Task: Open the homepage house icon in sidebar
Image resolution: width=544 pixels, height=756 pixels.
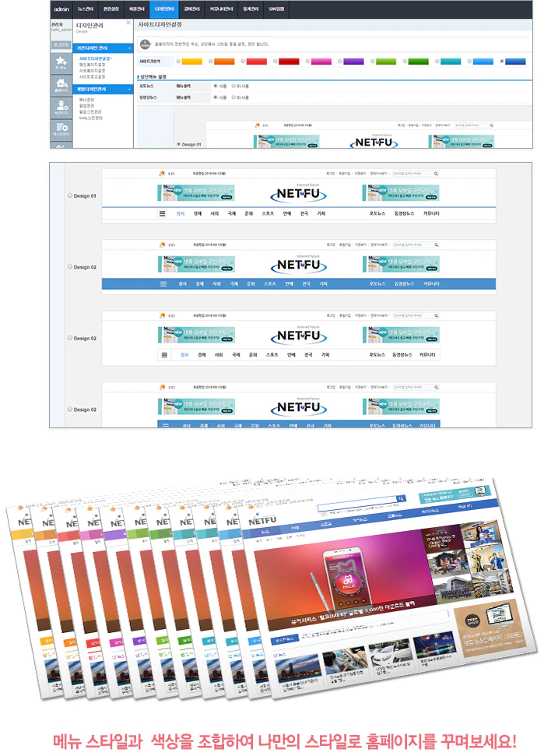Action: (x=61, y=86)
